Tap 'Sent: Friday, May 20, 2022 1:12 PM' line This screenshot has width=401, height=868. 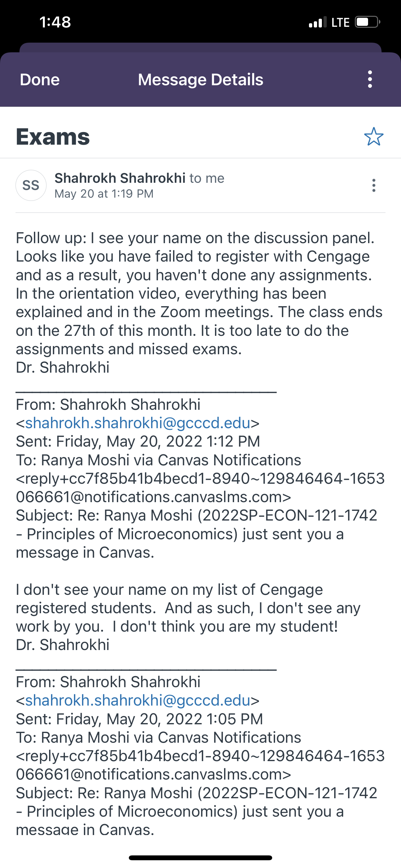138,441
